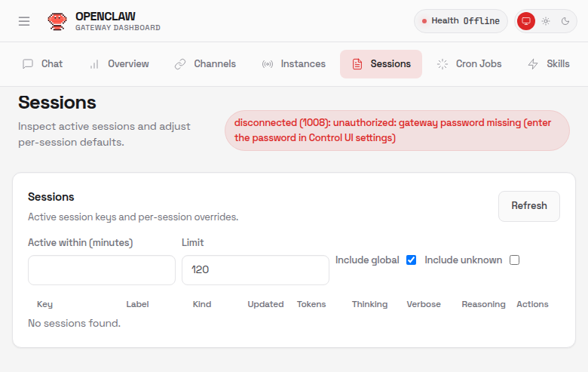Select the system theme monitor icon

526,21
